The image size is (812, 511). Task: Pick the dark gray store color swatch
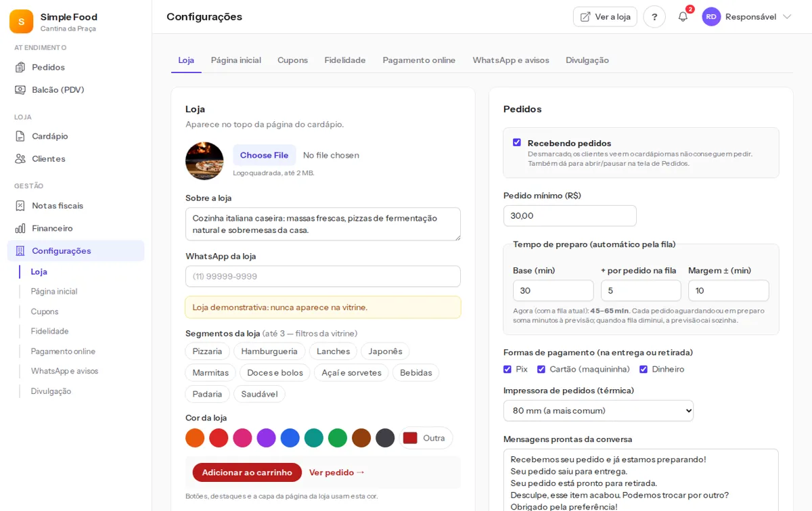pos(385,438)
